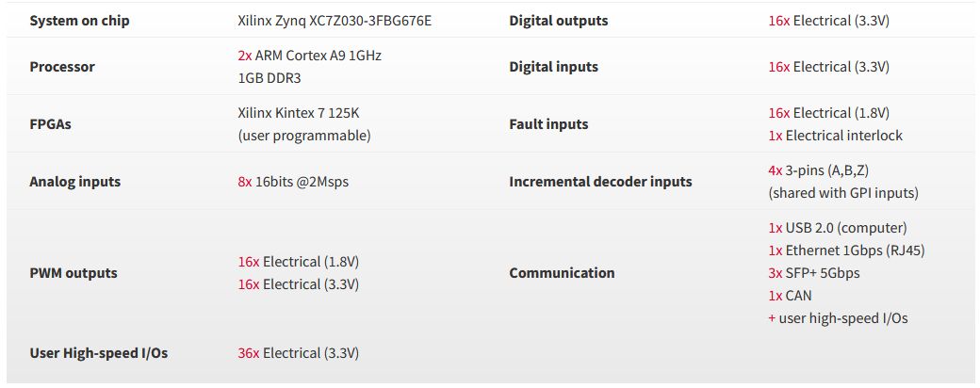Viewport: 980px width, 388px height.
Task: Click the 1x Ethernet 1Gbps (RJ45) entry
Action: [x=846, y=251]
